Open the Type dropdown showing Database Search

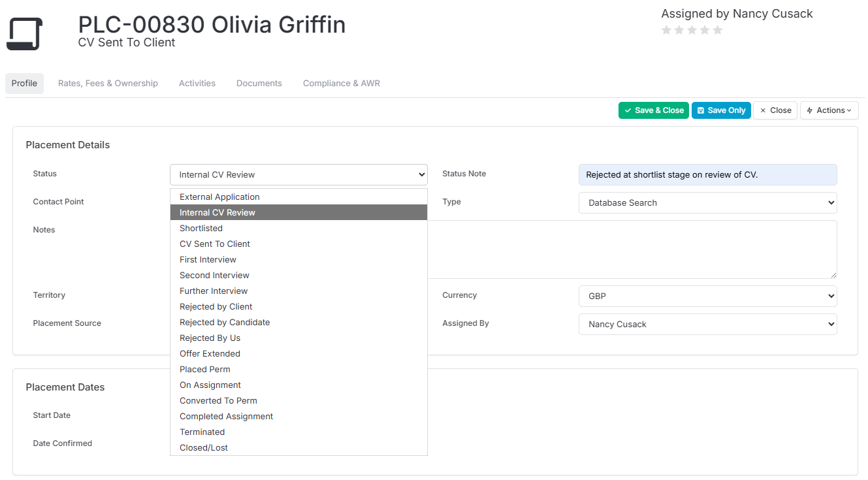point(708,202)
